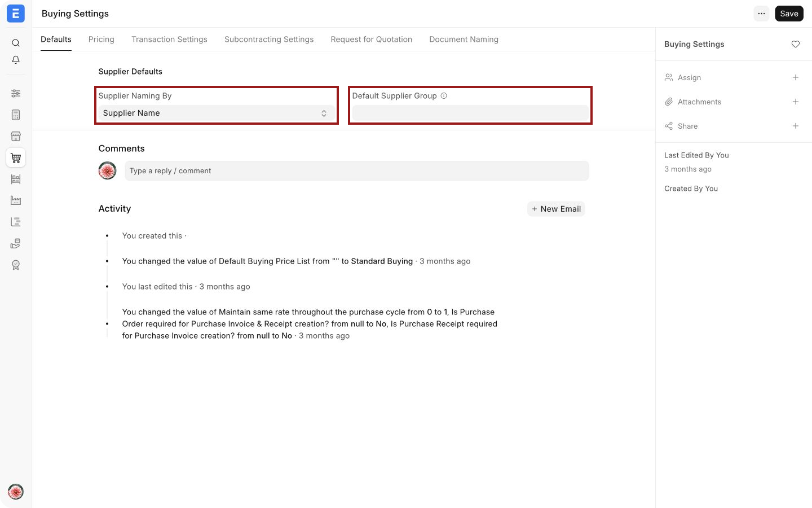This screenshot has width=812, height=508.
Task: Click plus icon next to Assign
Action: tap(796, 77)
